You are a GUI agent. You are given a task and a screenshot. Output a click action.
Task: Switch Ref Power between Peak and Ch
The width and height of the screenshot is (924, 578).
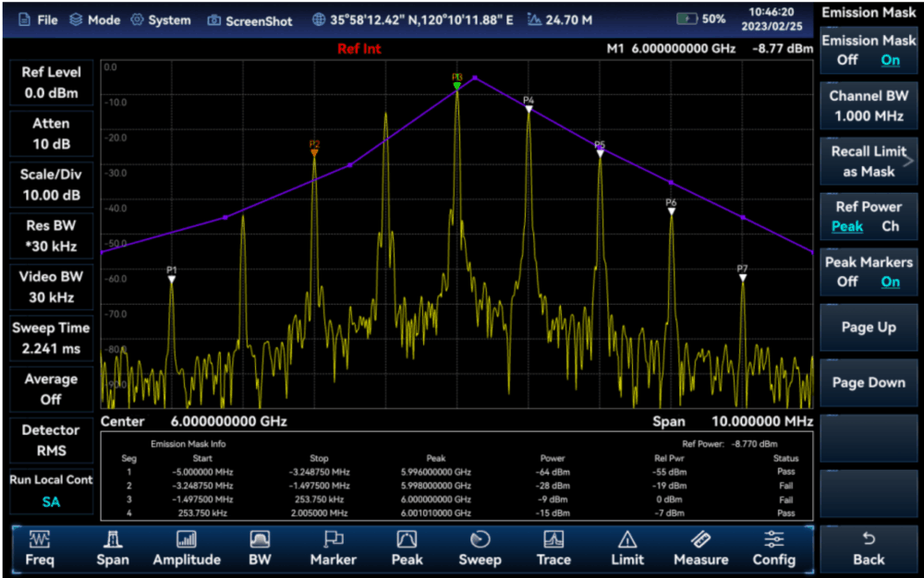click(869, 216)
